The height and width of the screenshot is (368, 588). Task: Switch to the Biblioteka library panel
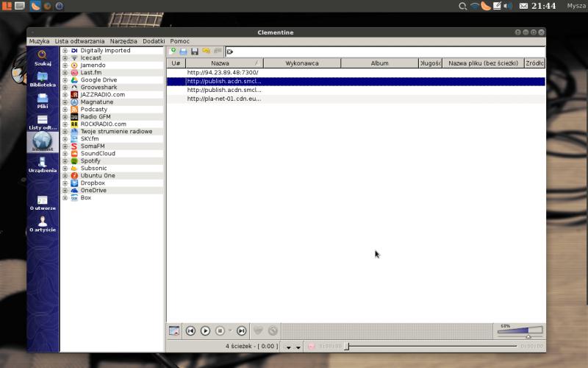[43, 79]
